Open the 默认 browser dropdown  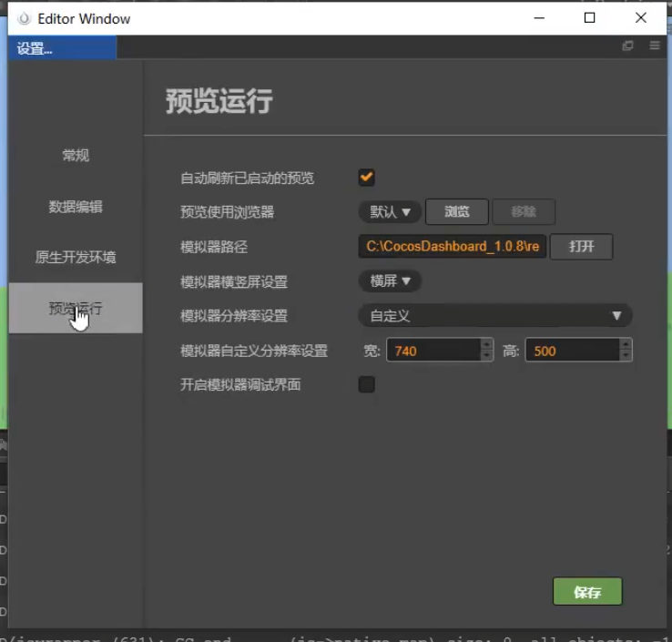click(390, 211)
